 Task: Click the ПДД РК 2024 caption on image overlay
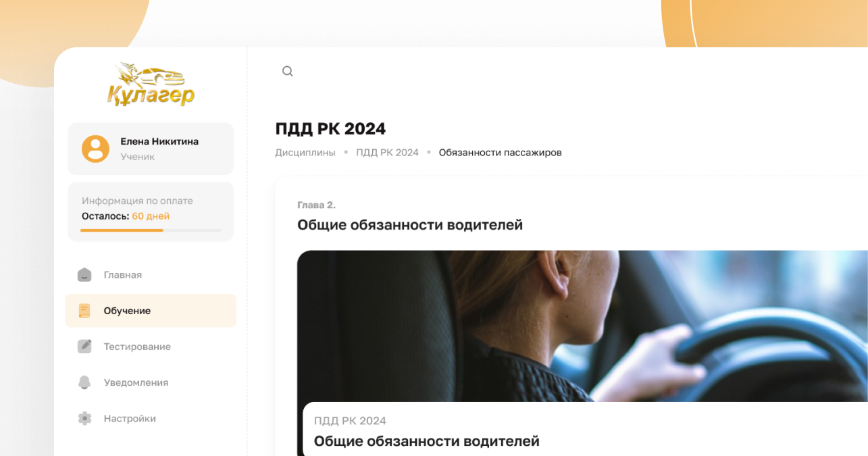350,421
